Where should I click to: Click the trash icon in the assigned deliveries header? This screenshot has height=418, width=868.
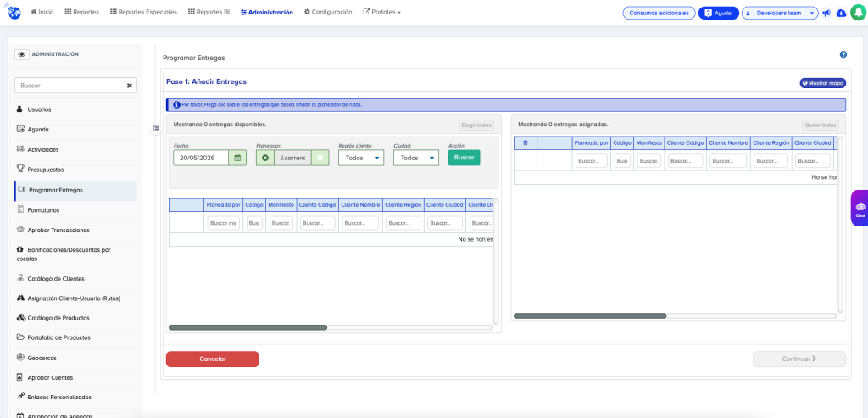526,142
